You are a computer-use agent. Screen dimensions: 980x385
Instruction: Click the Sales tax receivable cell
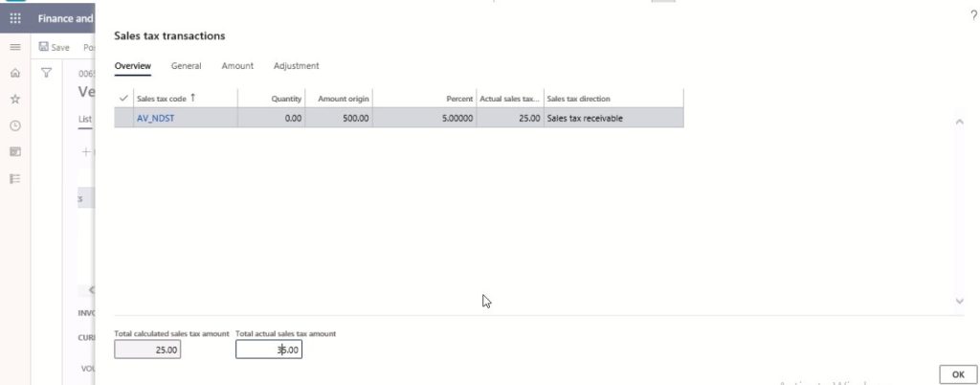point(613,118)
